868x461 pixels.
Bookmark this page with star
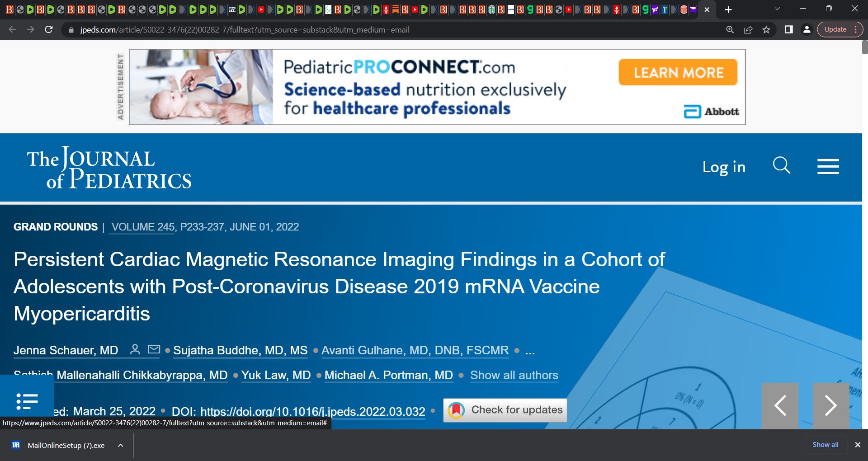766,29
